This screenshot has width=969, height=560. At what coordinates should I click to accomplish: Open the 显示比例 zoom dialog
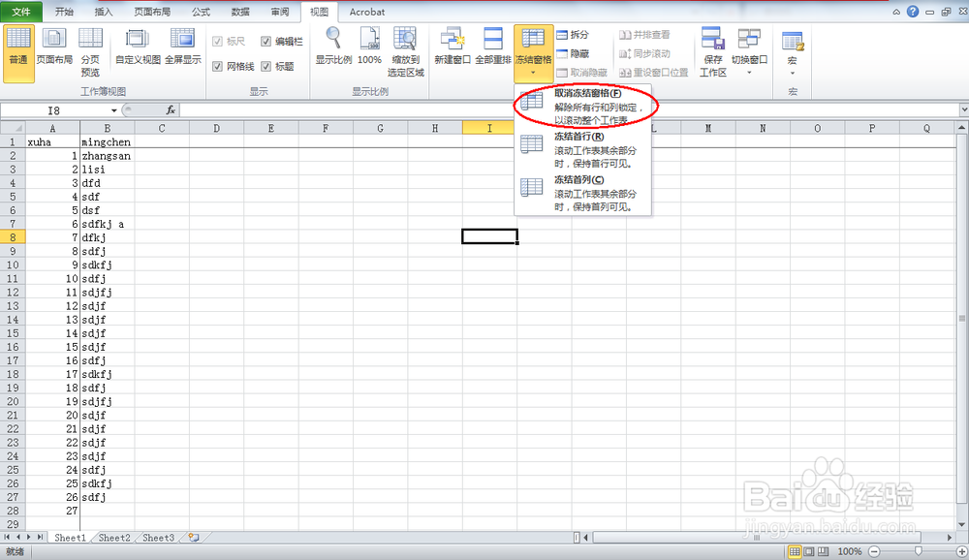(333, 47)
